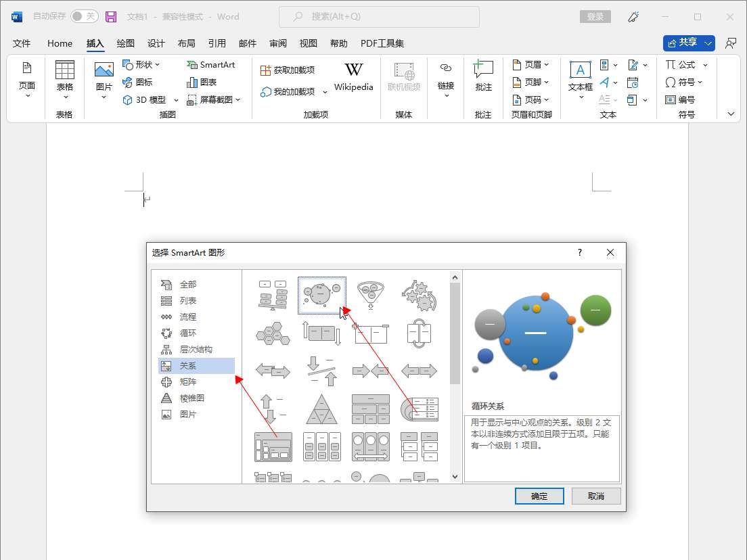The height and width of the screenshot is (560, 747).
Task: Select the 层次结构 hierarchy category
Action: [196, 349]
